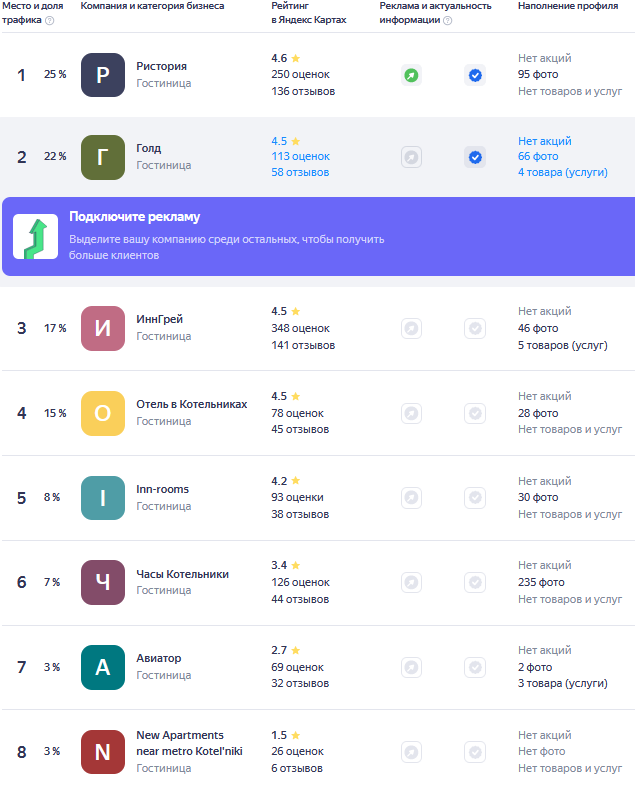This screenshot has height=790, width=635.
Task: Click the help icon next to 'Реклама и актуальность информации'
Action: click(447, 20)
